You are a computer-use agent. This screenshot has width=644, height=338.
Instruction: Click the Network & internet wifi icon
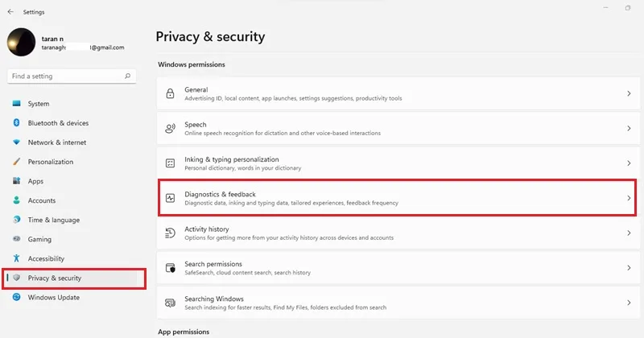coord(16,142)
